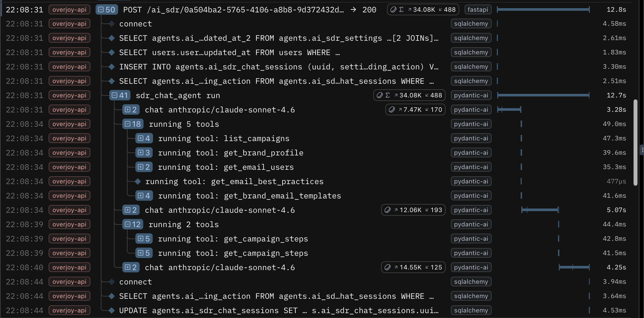Select 'running tool: get_email_best_practices' row

coord(234,181)
